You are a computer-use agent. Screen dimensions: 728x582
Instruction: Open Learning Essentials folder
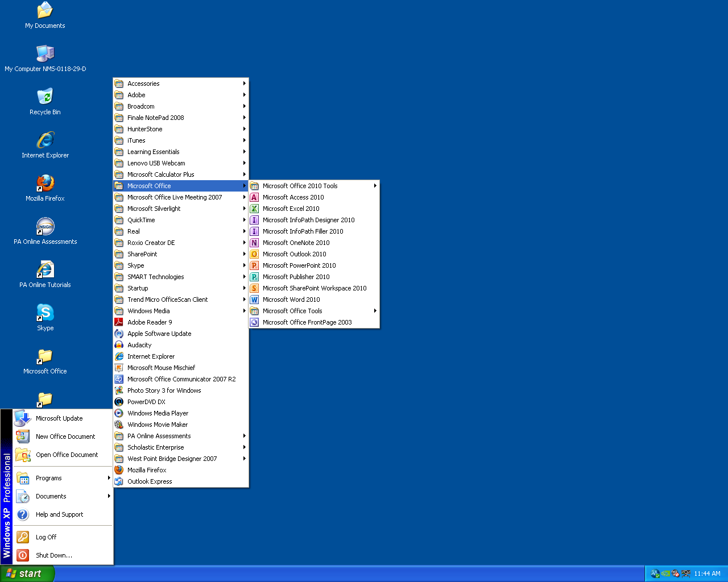(181, 152)
